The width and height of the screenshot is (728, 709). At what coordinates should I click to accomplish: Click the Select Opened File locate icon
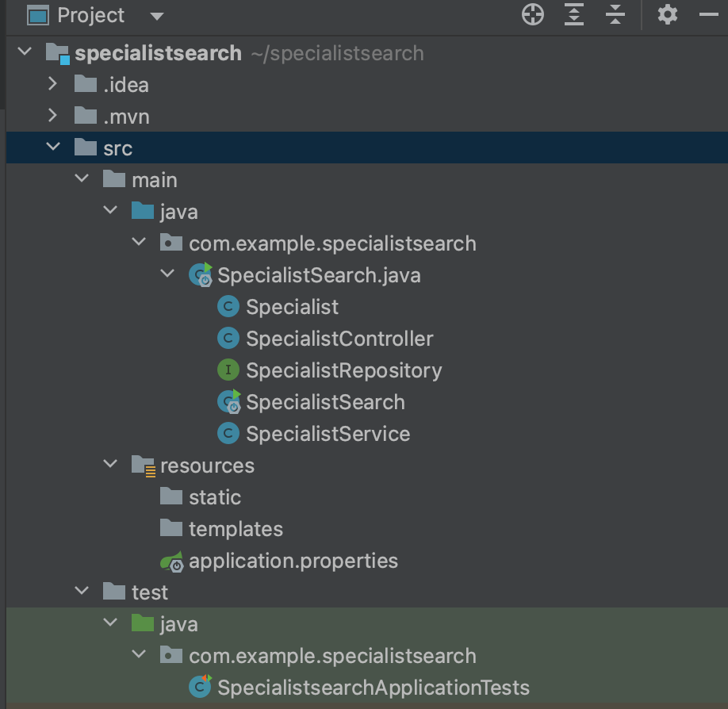(533, 15)
